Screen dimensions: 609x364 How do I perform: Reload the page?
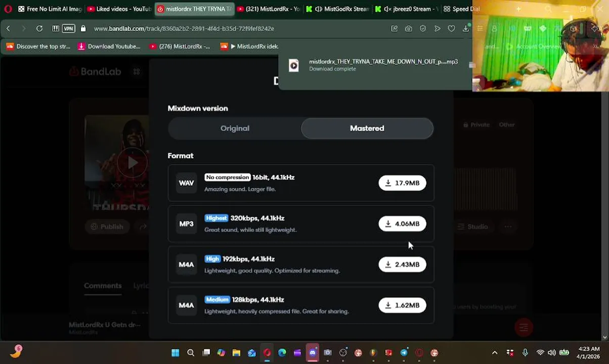coord(39,29)
